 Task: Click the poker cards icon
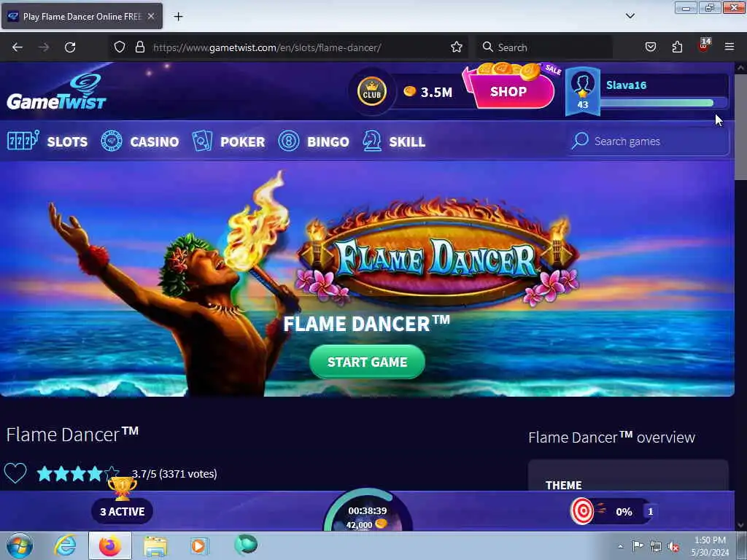(x=202, y=141)
